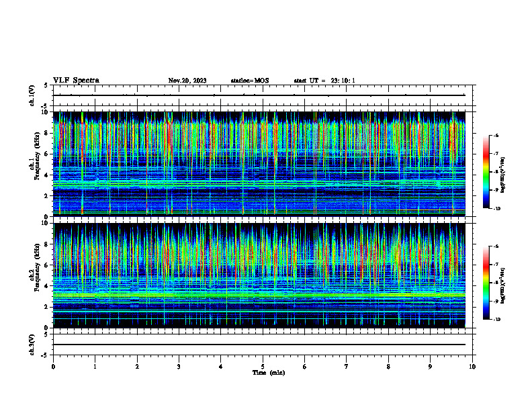Click the "8" kHz tick on ch.1 frequency axis
Image resolution: width=532 pixels, height=411 pixels.
47,133
